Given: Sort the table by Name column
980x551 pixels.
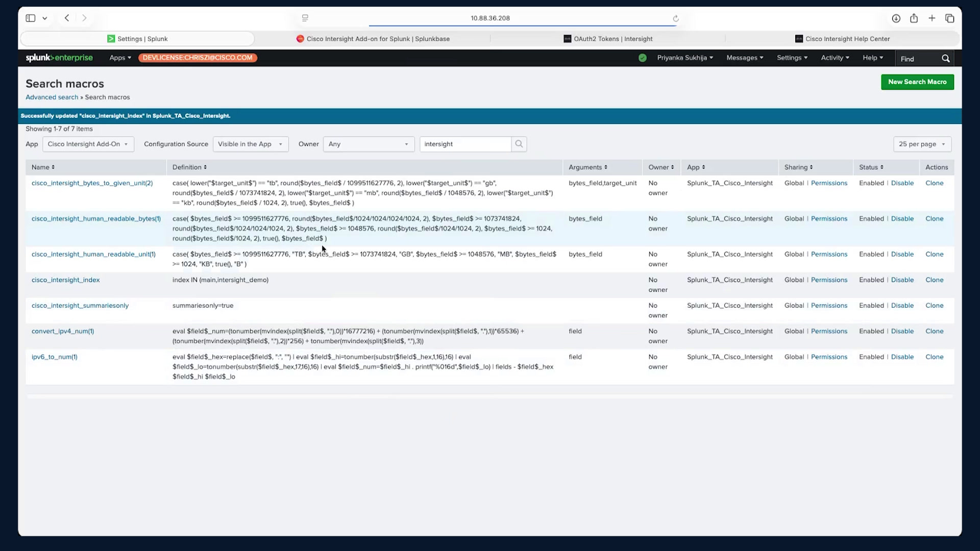Looking at the screenshot, I should pyautogui.click(x=43, y=167).
